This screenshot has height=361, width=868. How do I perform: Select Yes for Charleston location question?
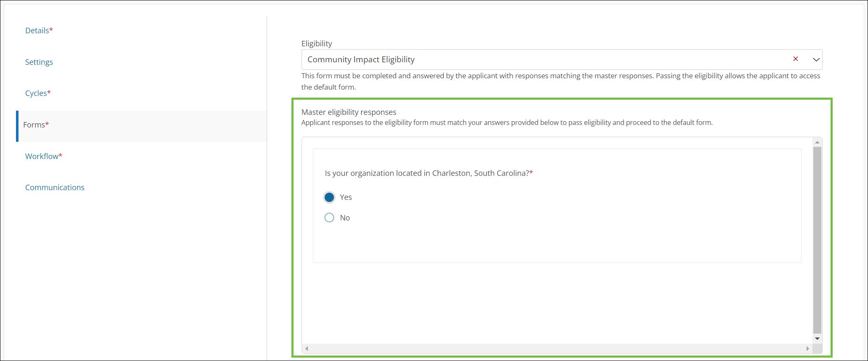[329, 197]
